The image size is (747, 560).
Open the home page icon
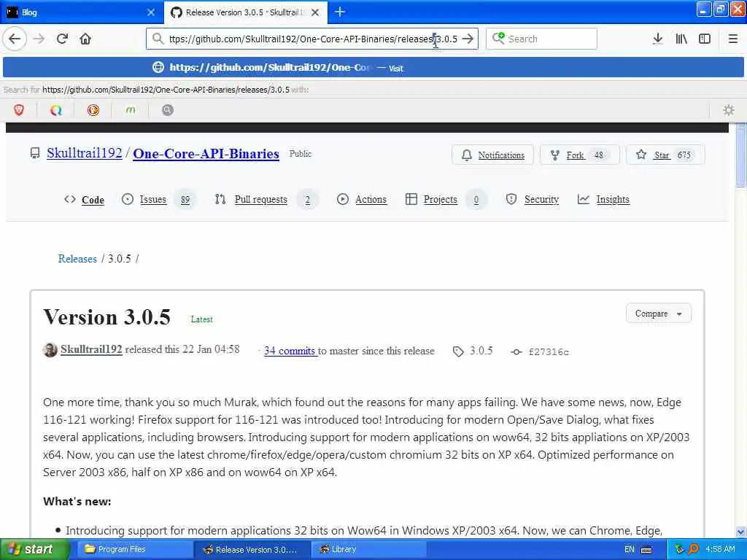tap(86, 39)
